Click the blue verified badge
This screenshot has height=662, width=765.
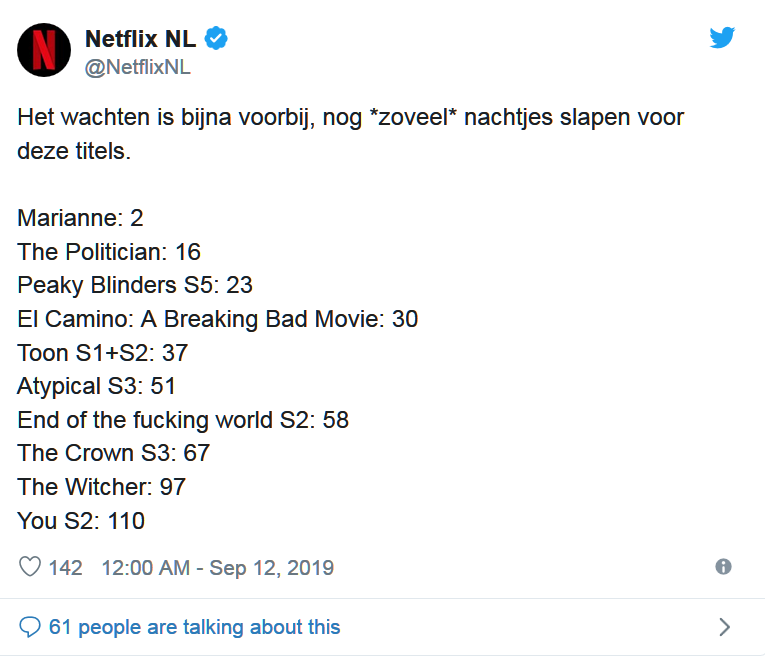(x=216, y=39)
